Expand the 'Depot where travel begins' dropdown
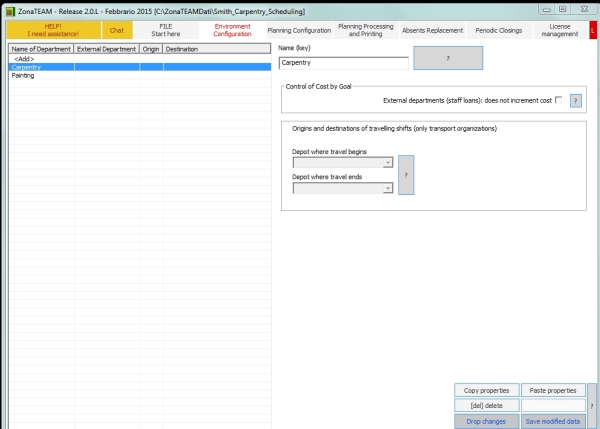The width and height of the screenshot is (600, 429). [343, 163]
